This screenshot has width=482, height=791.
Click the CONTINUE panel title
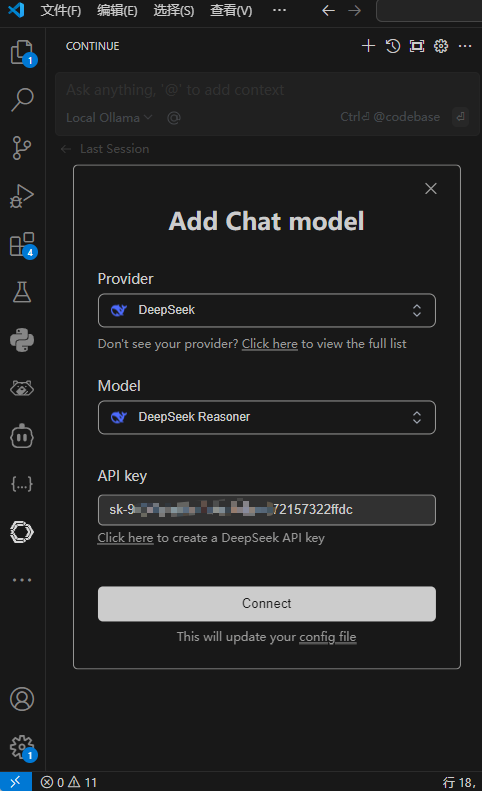click(92, 46)
